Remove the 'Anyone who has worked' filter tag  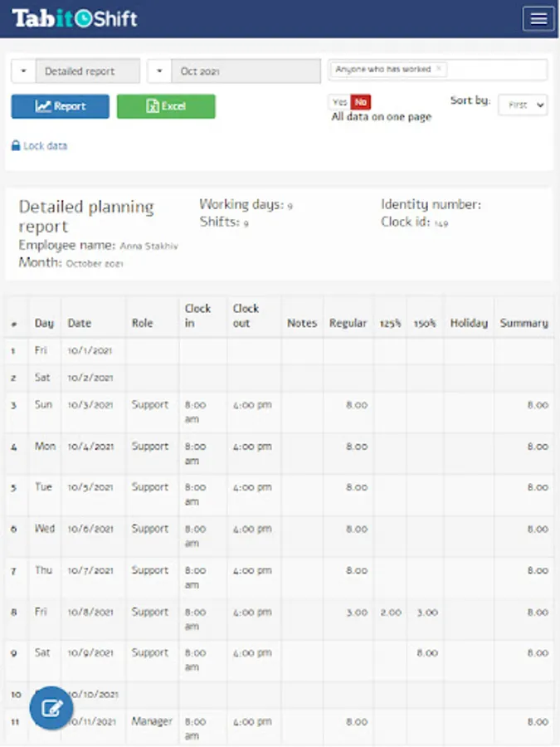click(x=439, y=69)
